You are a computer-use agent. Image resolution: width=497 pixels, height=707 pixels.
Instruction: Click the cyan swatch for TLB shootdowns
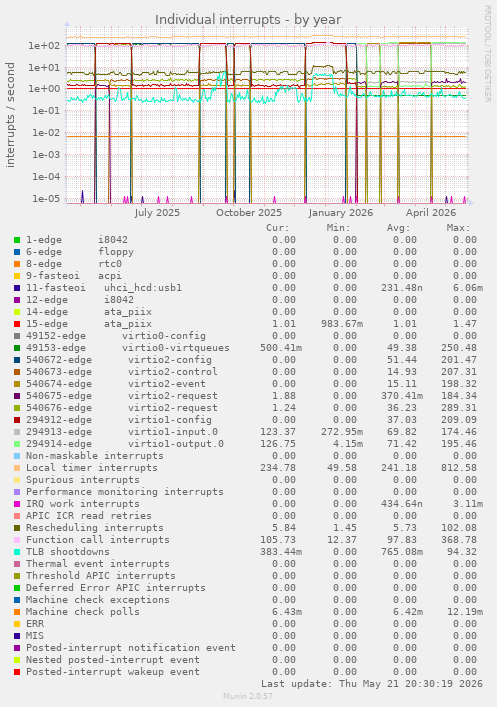pyautogui.click(x=17, y=552)
